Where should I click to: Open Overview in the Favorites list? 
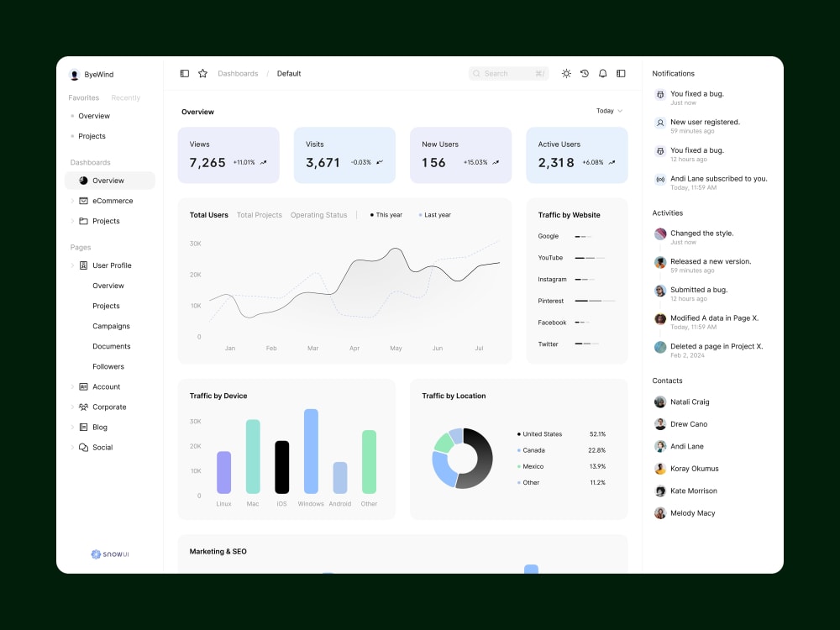(94, 116)
